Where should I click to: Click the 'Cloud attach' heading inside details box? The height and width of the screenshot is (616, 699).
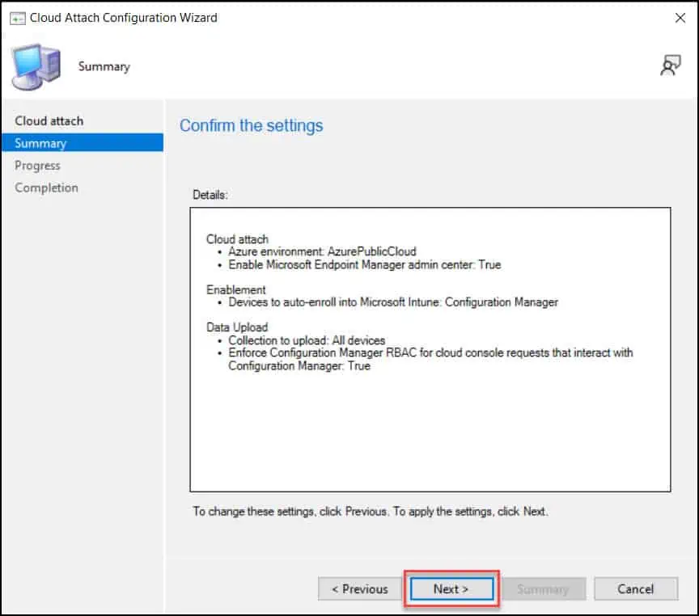click(x=237, y=239)
